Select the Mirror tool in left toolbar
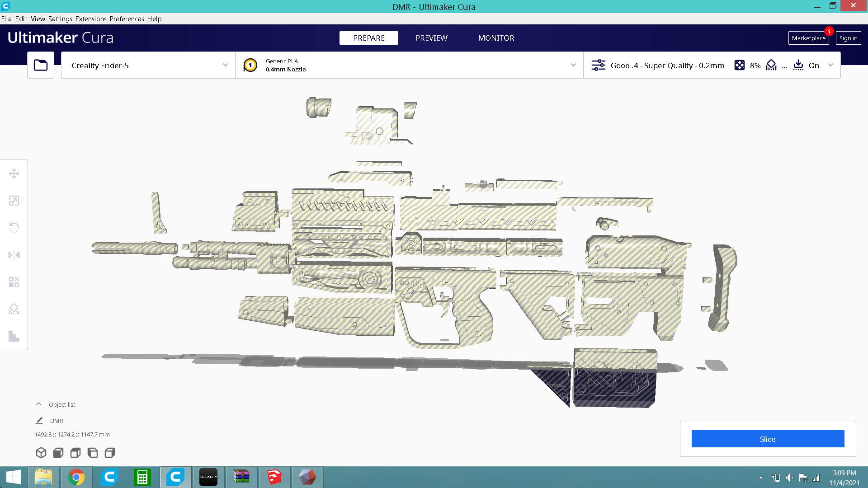 [x=14, y=255]
